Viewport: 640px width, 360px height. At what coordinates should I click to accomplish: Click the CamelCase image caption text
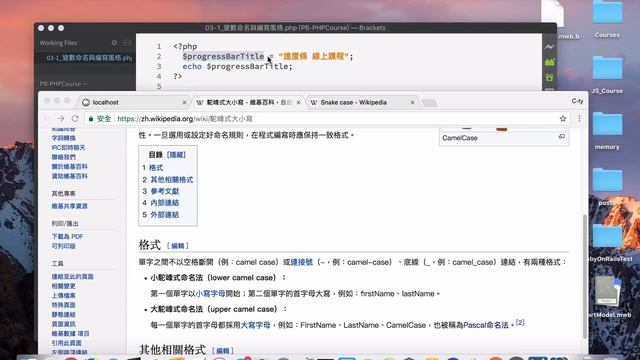(x=460, y=138)
